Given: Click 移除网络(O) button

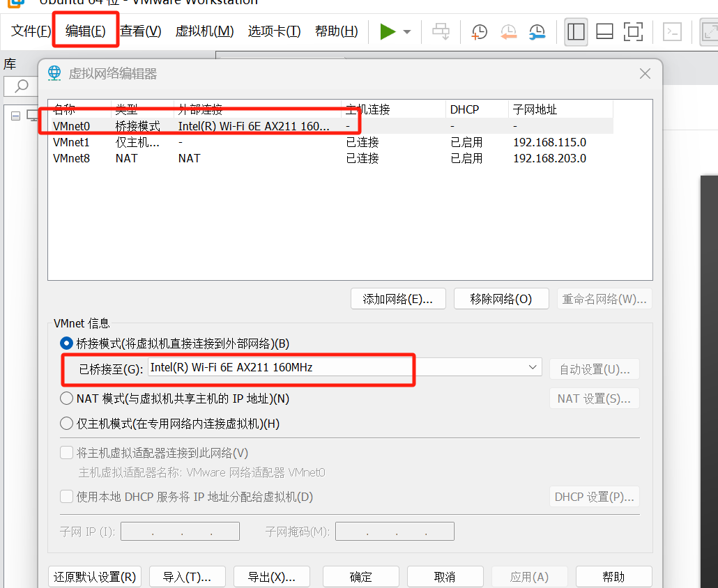Looking at the screenshot, I should click(501, 299).
